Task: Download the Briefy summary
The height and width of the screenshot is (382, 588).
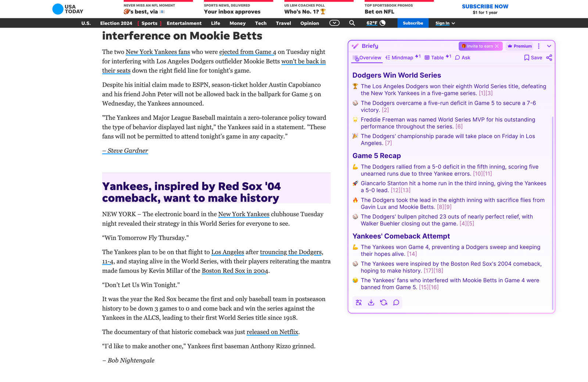Action: click(x=371, y=302)
